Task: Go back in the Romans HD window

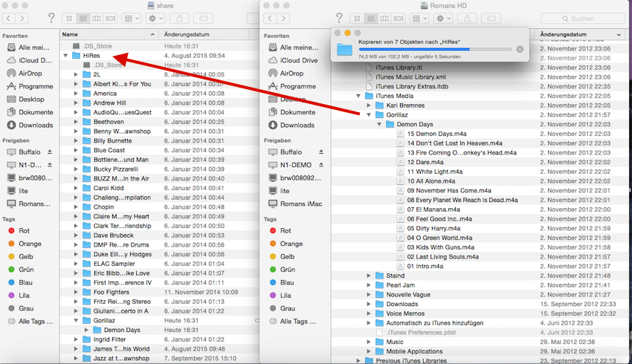Action: (x=270, y=18)
